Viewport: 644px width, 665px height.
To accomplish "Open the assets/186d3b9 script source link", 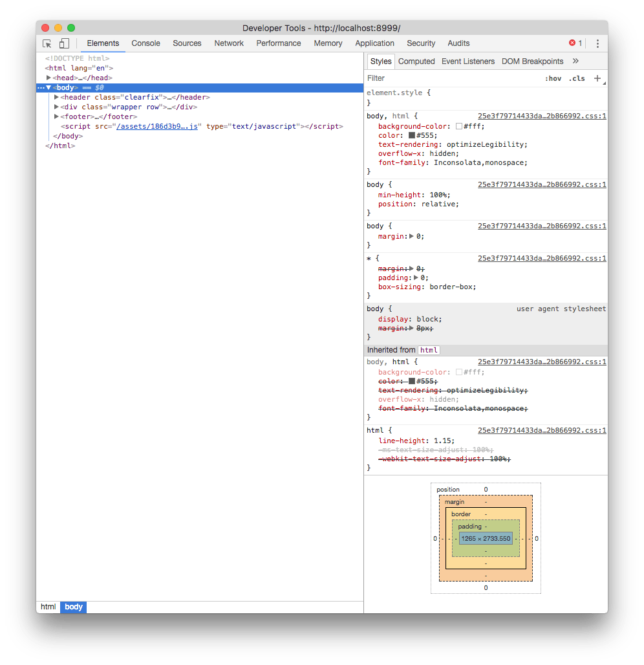I will point(157,126).
